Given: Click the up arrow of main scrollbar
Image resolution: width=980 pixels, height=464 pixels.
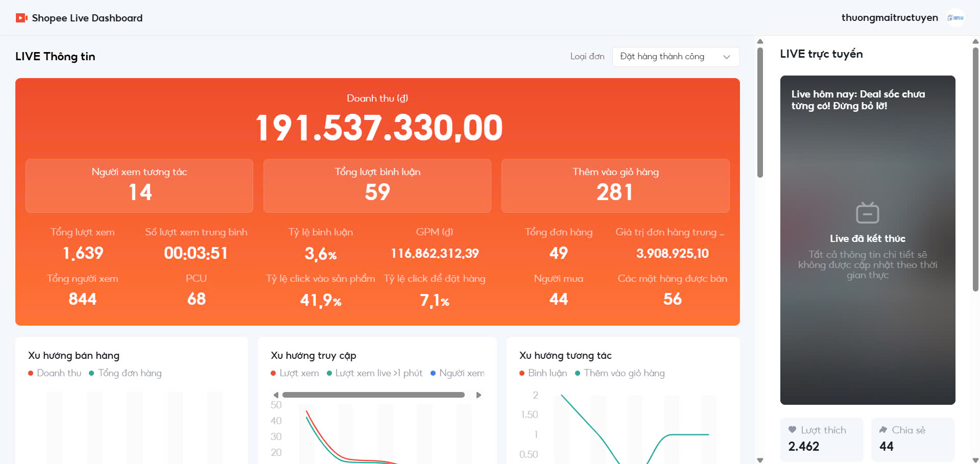Looking at the screenshot, I should (x=760, y=41).
